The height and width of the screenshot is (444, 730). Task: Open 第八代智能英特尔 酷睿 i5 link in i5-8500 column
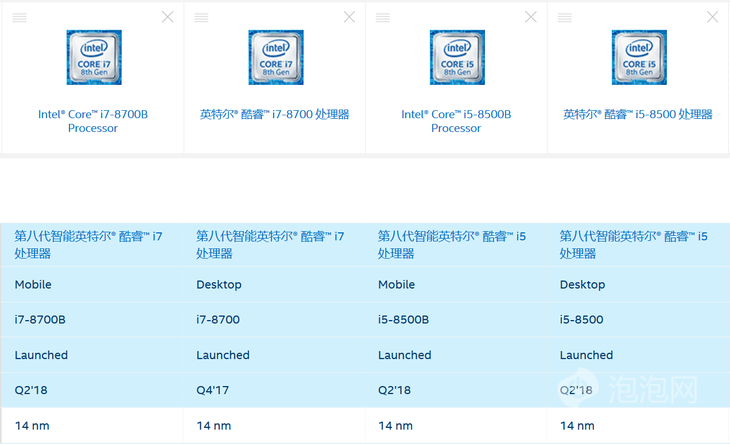[633, 244]
